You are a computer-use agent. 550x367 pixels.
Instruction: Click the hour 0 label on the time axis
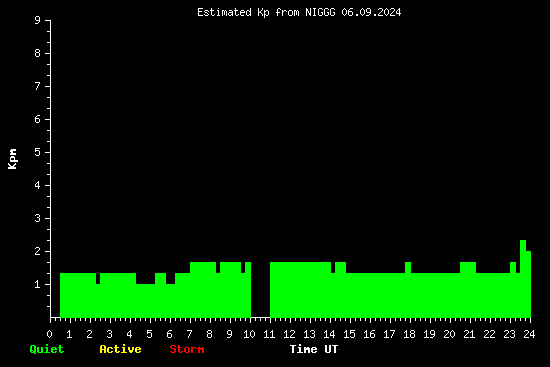click(49, 334)
